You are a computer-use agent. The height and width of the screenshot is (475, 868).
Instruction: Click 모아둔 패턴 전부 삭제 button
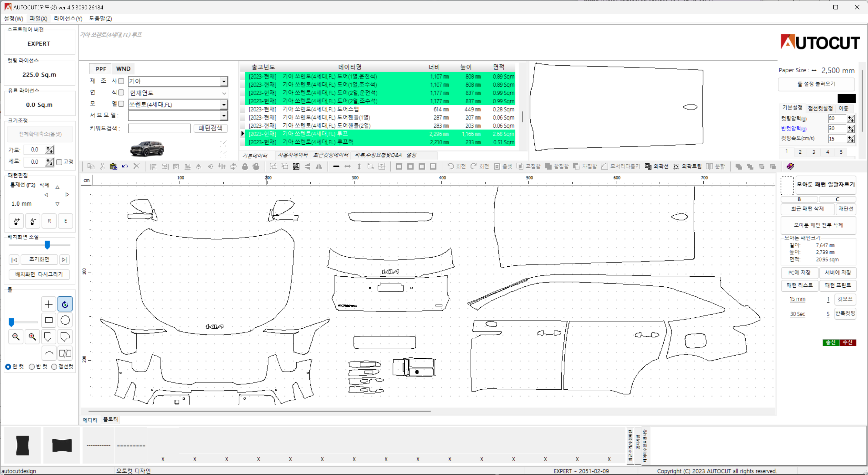click(818, 225)
